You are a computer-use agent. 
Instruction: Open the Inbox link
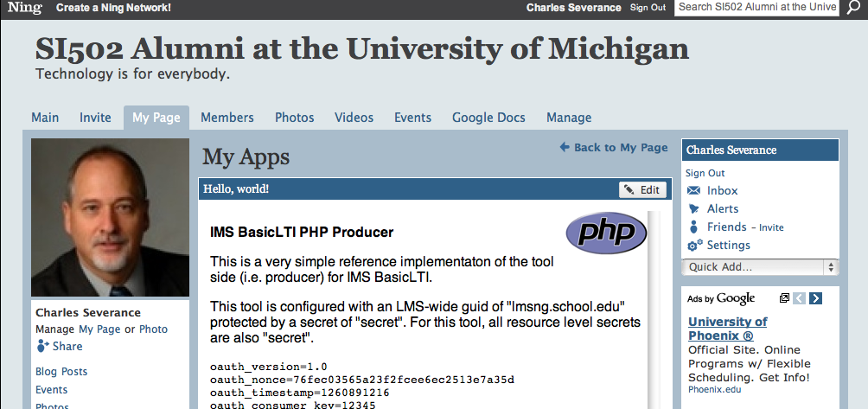coord(722,190)
